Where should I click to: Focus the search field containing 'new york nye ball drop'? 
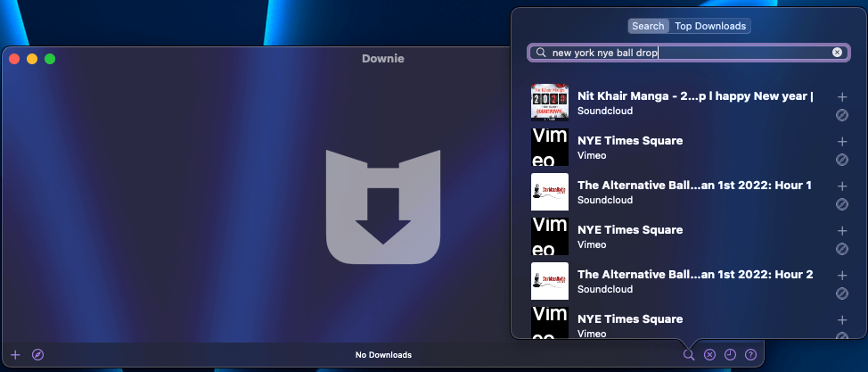pos(689,52)
